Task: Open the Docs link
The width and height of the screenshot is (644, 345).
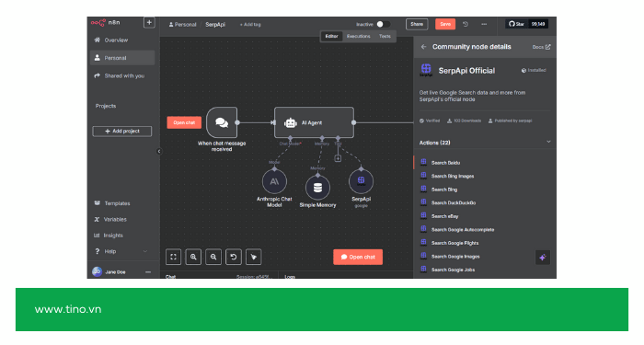Action: point(541,47)
